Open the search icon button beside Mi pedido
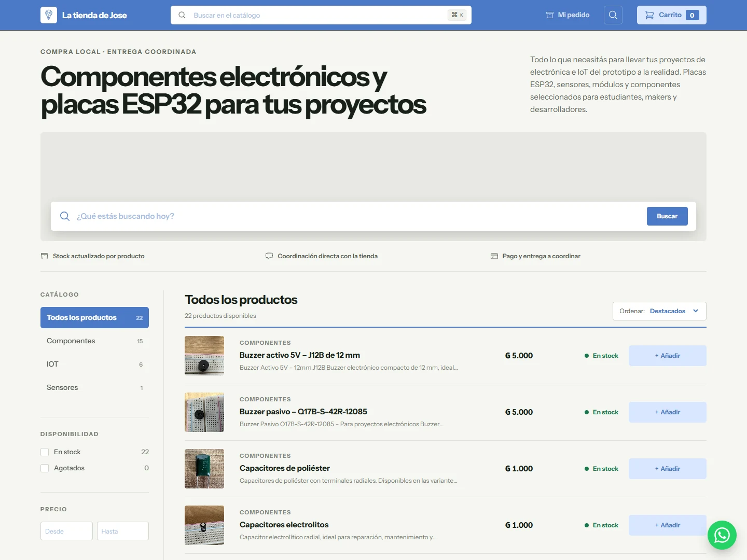This screenshot has width=747, height=560. click(613, 15)
